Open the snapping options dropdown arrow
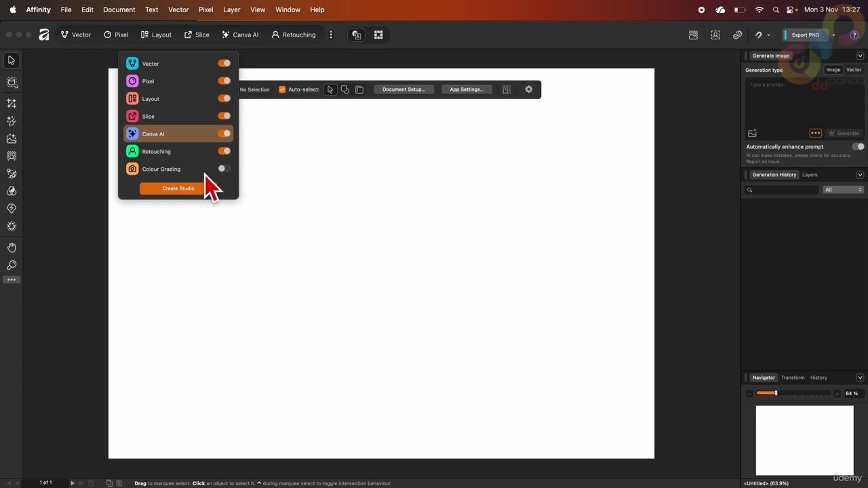 (x=768, y=35)
